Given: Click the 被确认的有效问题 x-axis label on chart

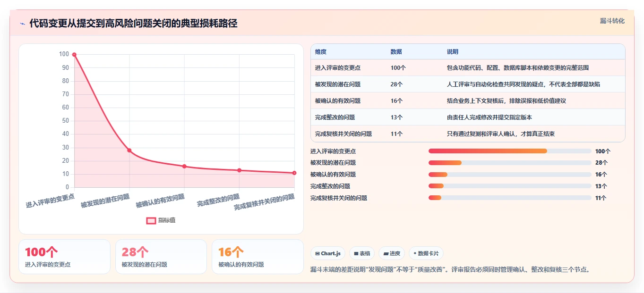Looking at the screenshot, I should (160, 201).
